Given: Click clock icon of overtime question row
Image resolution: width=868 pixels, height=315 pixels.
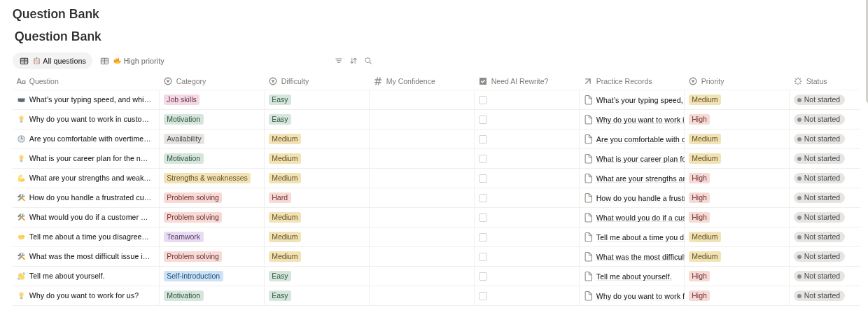Looking at the screenshot, I should tap(21, 139).
